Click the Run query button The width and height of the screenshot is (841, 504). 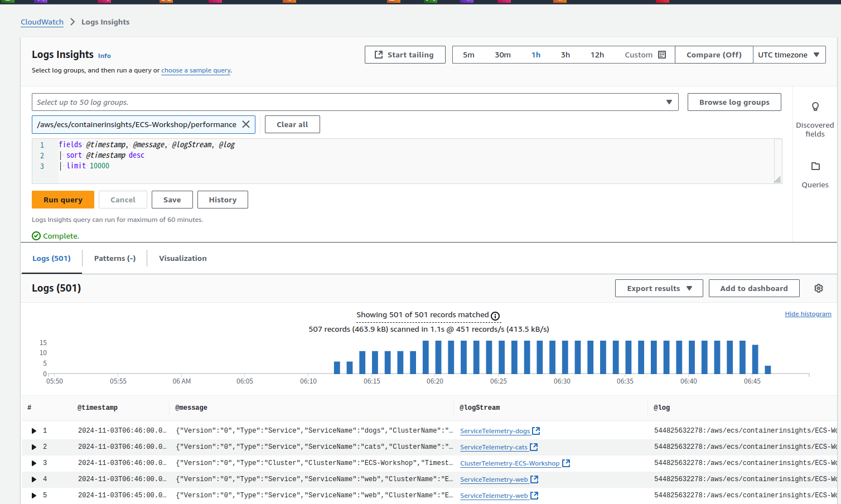click(x=63, y=200)
